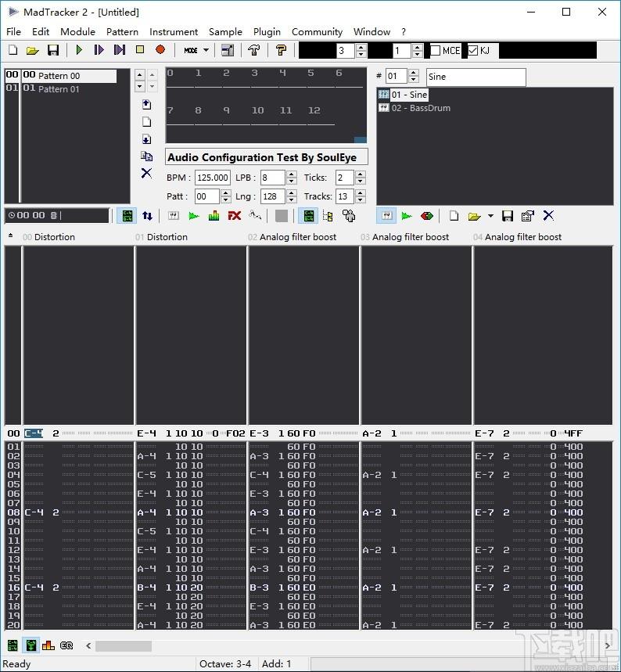Decrease the Tracks count stepper
This screenshot has height=672, width=621.
tap(361, 200)
